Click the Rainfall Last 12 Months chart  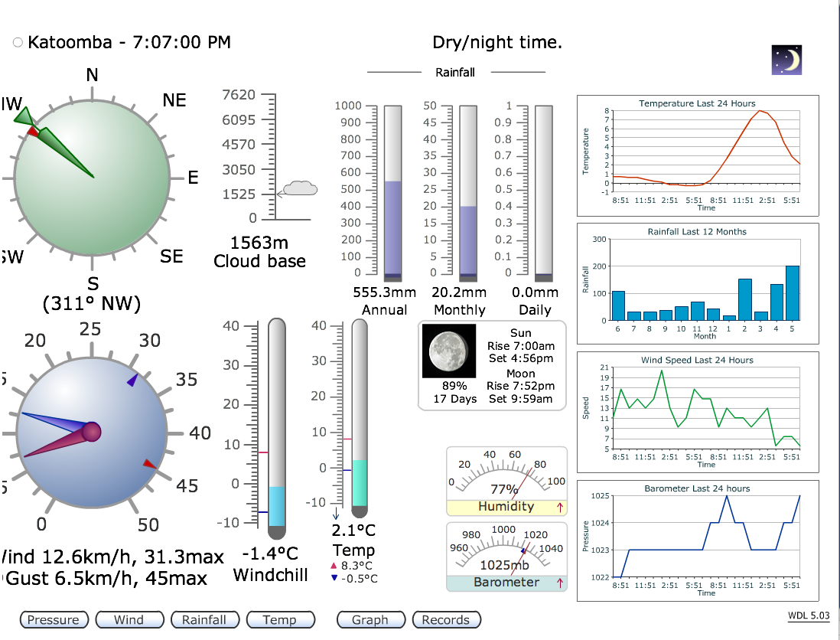pyautogui.click(x=698, y=283)
